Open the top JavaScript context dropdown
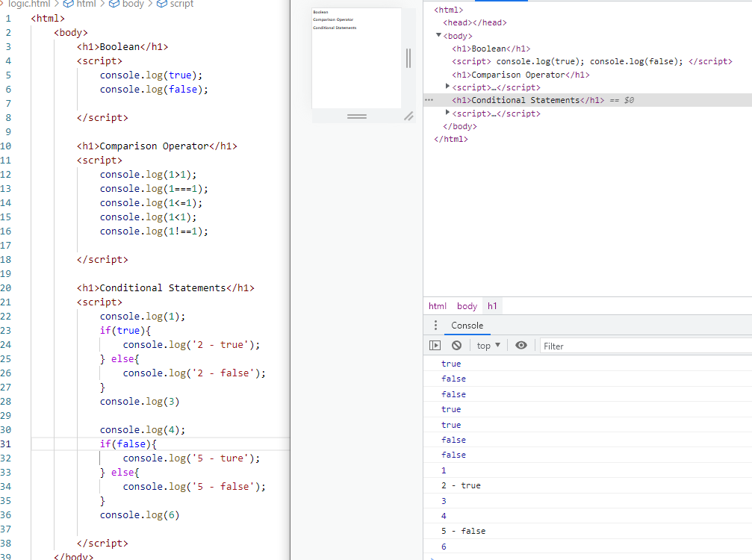 click(488, 345)
